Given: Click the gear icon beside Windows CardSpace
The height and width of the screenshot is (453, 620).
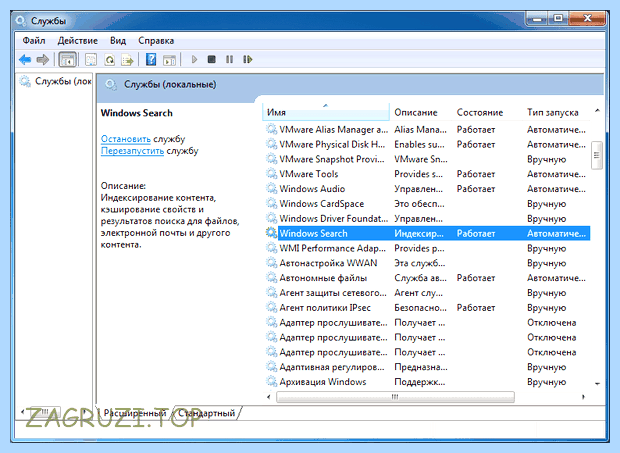Looking at the screenshot, I should pyautogui.click(x=271, y=204).
